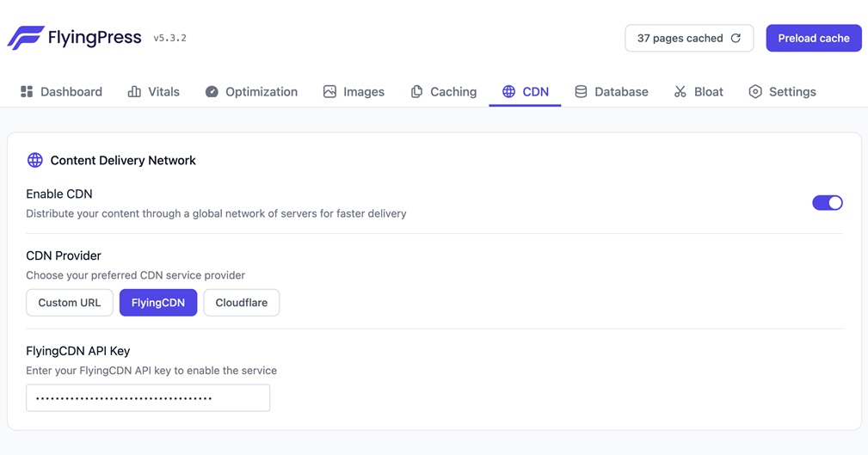Screen dimensions: 868x455
Task: Click the FlyingPress logo icon
Action: 26,38
